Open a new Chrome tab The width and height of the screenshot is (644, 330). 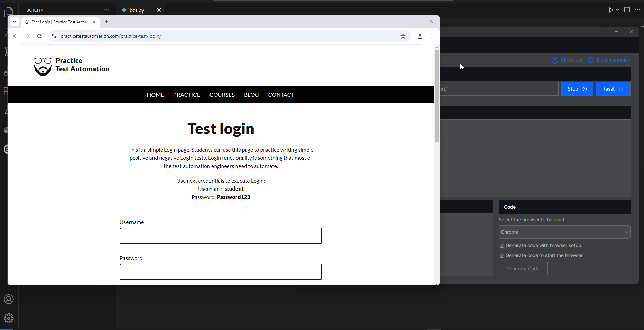coord(106,22)
